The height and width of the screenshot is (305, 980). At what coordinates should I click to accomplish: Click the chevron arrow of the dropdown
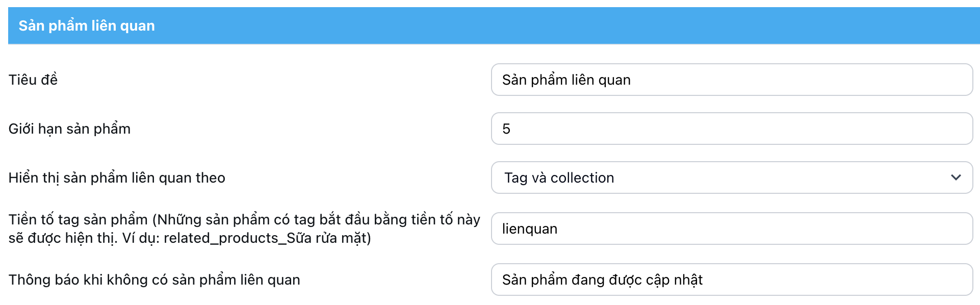(956, 177)
